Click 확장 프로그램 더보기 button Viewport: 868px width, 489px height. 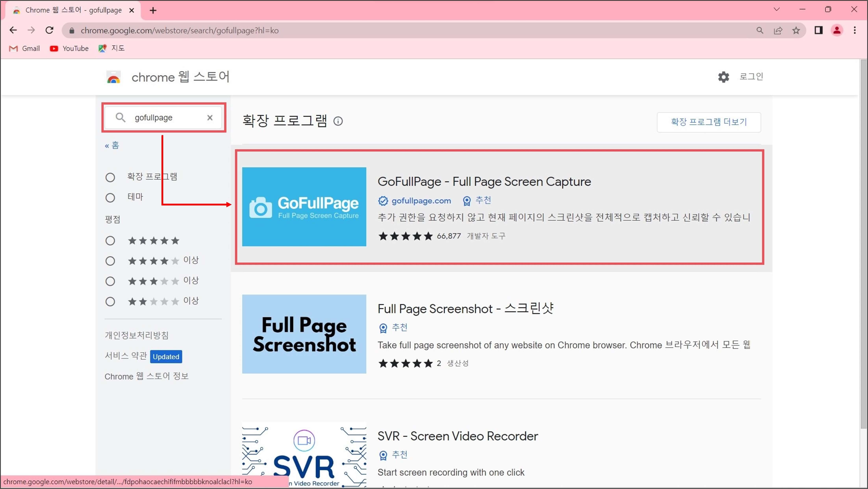click(709, 122)
